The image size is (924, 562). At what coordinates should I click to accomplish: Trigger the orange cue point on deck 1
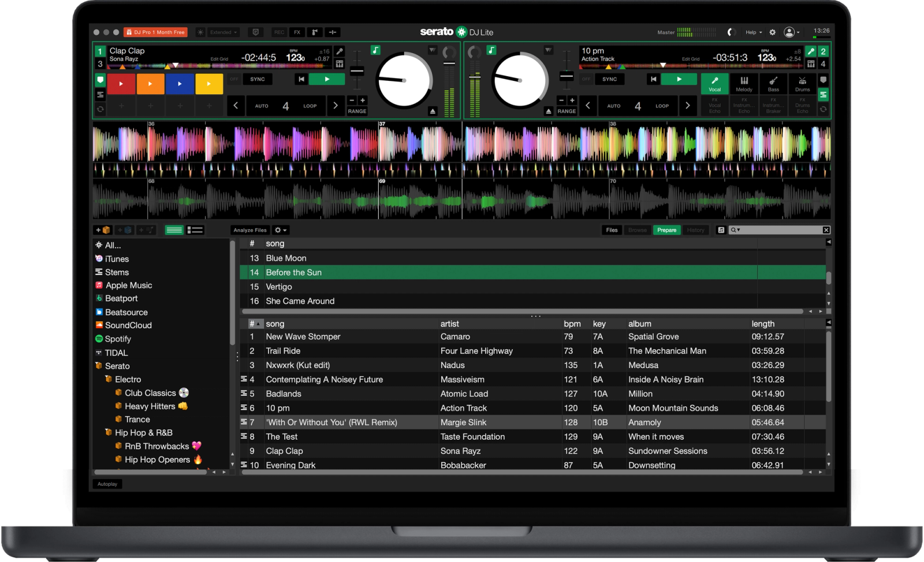pyautogui.click(x=150, y=84)
